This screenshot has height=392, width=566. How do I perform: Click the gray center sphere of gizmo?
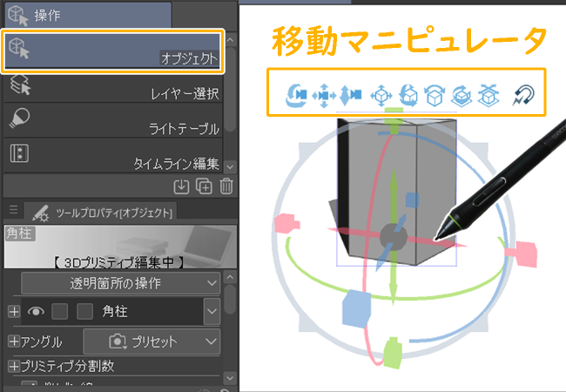coord(394,236)
